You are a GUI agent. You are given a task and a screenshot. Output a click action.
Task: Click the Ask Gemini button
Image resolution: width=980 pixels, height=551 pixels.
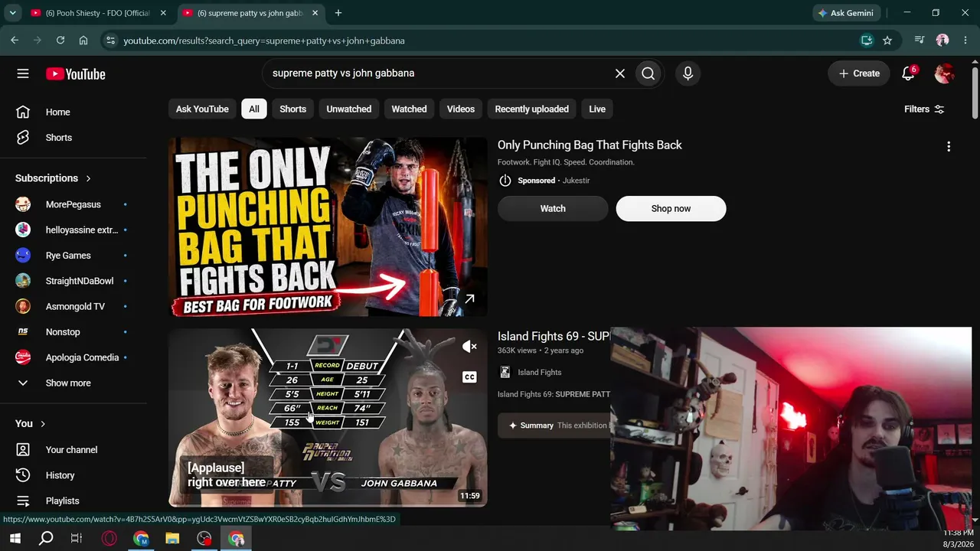pyautogui.click(x=846, y=13)
